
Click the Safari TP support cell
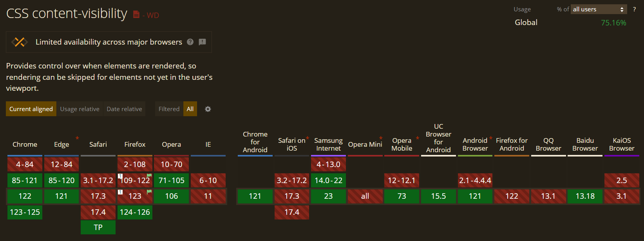[x=98, y=227]
